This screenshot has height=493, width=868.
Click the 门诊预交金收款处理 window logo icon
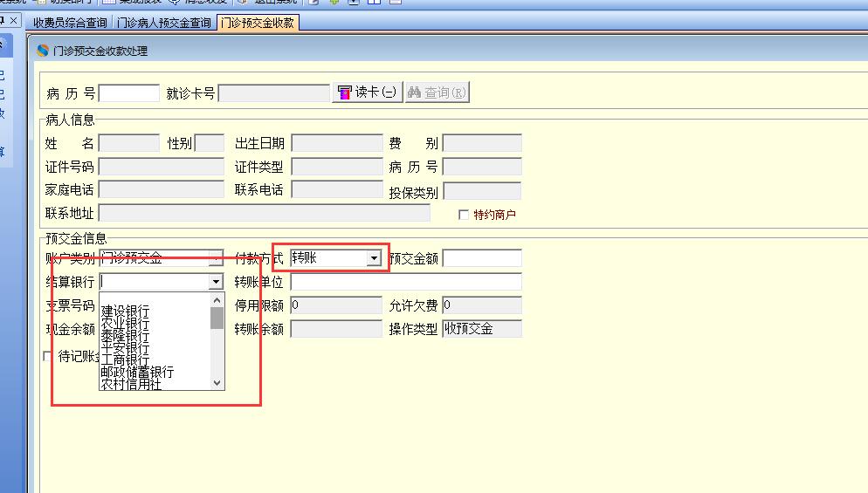pyautogui.click(x=43, y=51)
